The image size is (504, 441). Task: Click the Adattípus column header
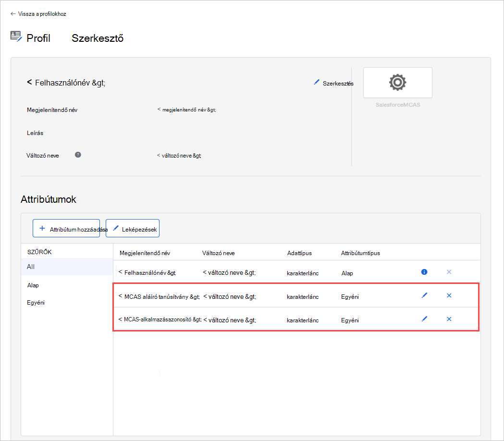tap(299, 253)
